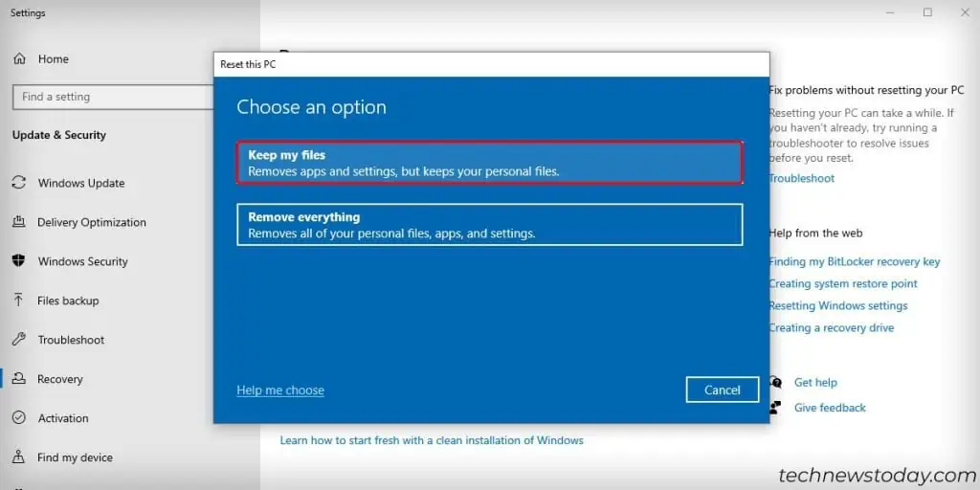
Task: Click the Update & Security heading
Action: coord(58,135)
